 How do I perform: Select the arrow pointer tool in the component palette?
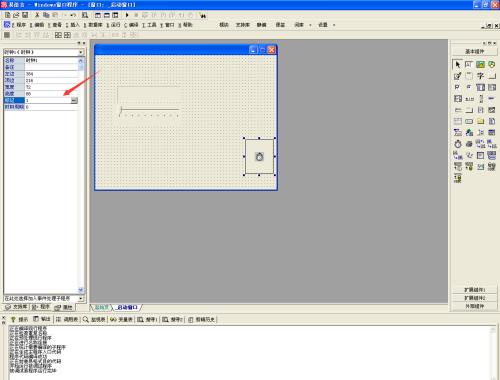click(458, 64)
